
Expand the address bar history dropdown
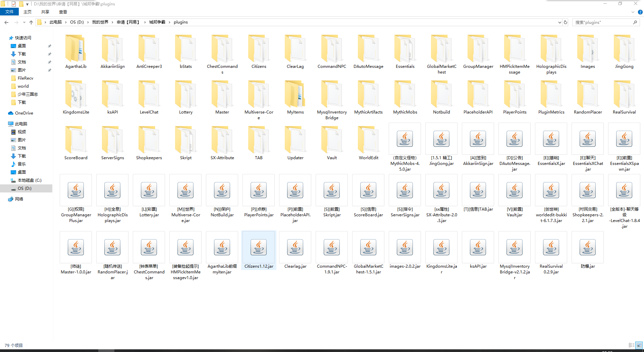pyautogui.click(x=559, y=22)
